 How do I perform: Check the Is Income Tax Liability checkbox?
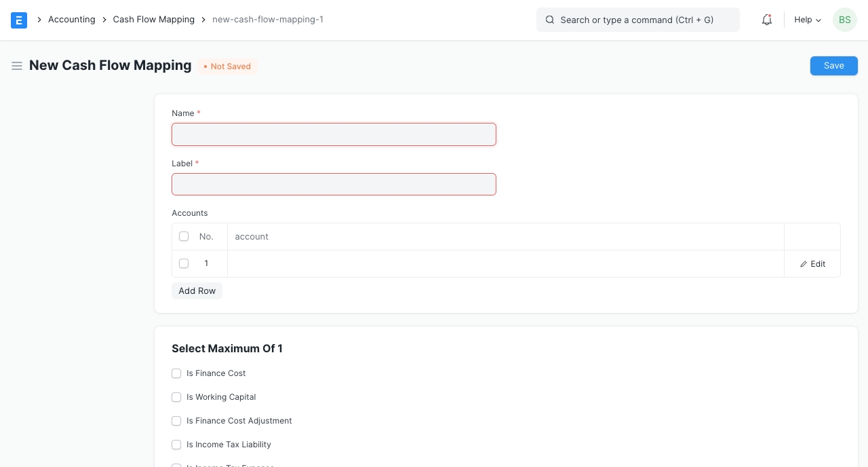(x=176, y=445)
